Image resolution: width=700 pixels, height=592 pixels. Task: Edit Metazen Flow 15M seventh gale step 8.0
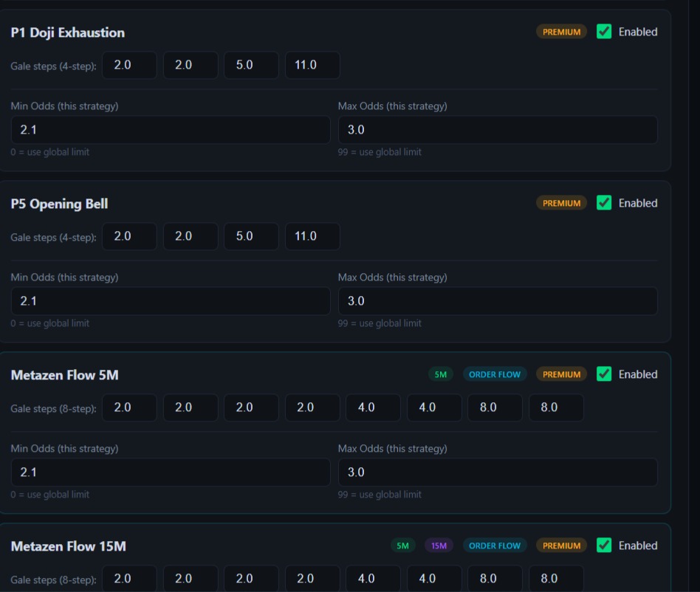[495, 579]
